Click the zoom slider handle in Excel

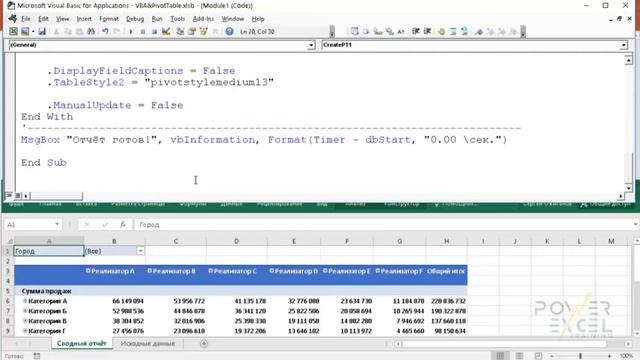(x=580, y=356)
